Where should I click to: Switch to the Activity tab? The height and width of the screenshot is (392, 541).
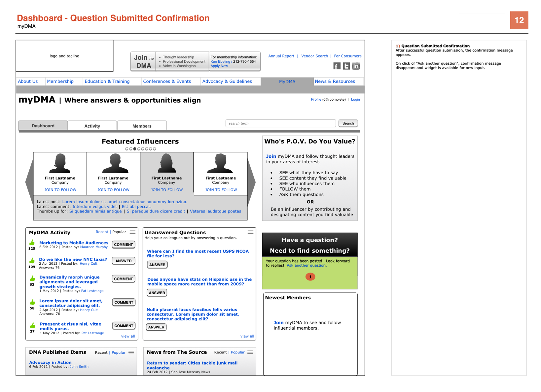click(x=92, y=126)
